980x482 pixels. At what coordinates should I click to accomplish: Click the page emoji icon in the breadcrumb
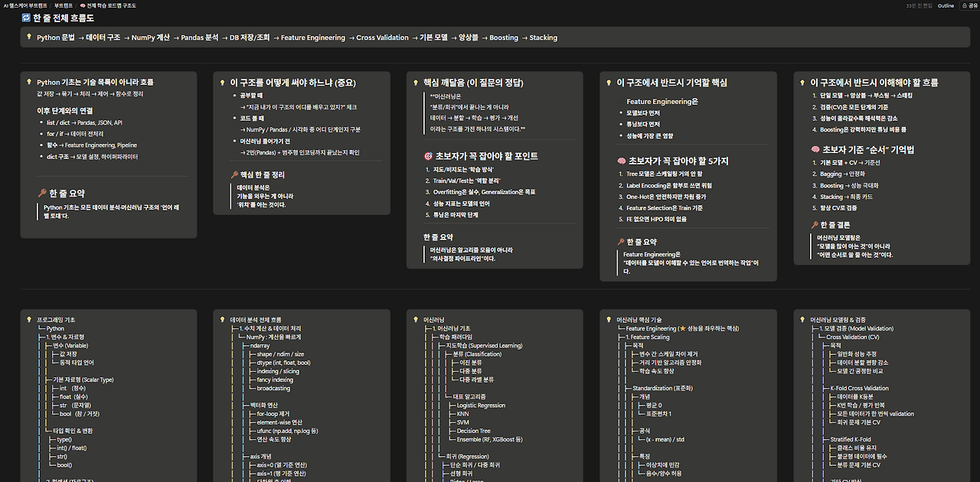pos(83,5)
